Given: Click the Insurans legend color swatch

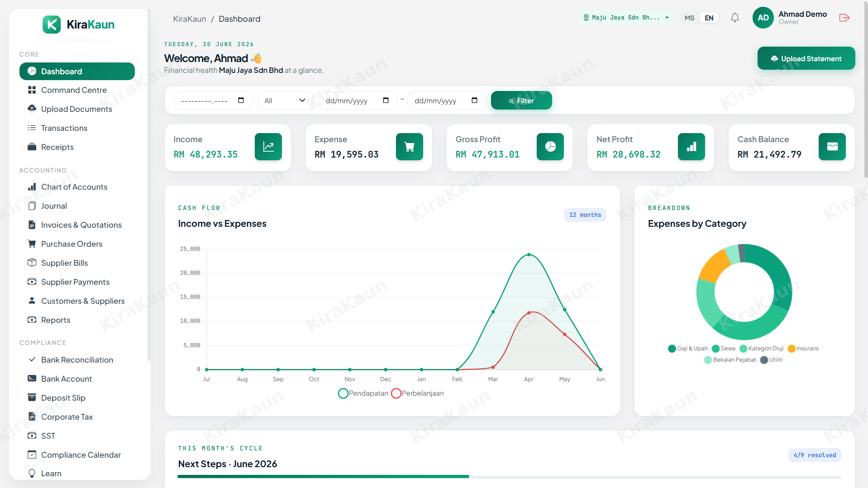Looking at the screenshot, I should click(792, 349).
